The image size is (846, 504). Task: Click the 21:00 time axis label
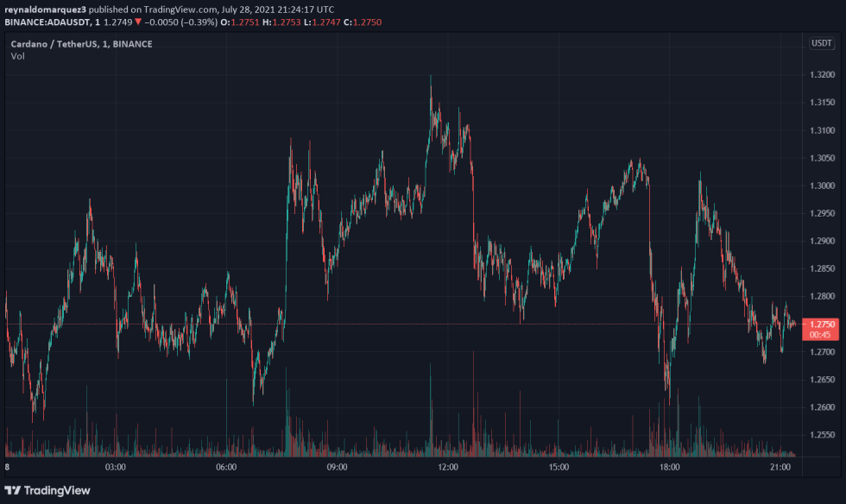tap(780, 467)
